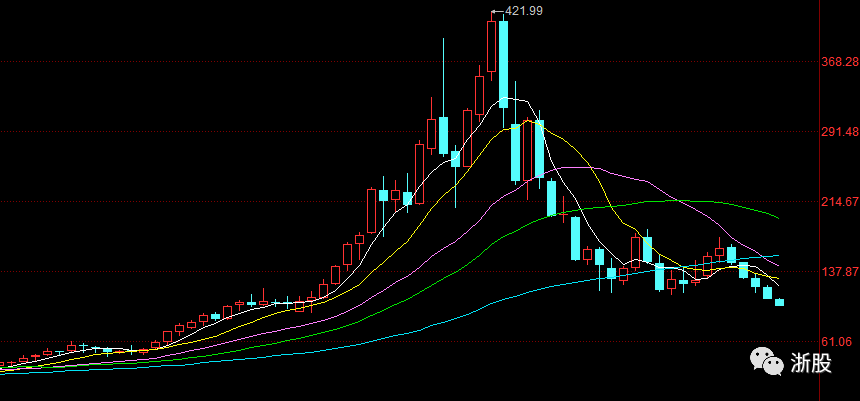Click the 368.28 price axis label
The width and height of the screenshot is (860, 401).
840,62
